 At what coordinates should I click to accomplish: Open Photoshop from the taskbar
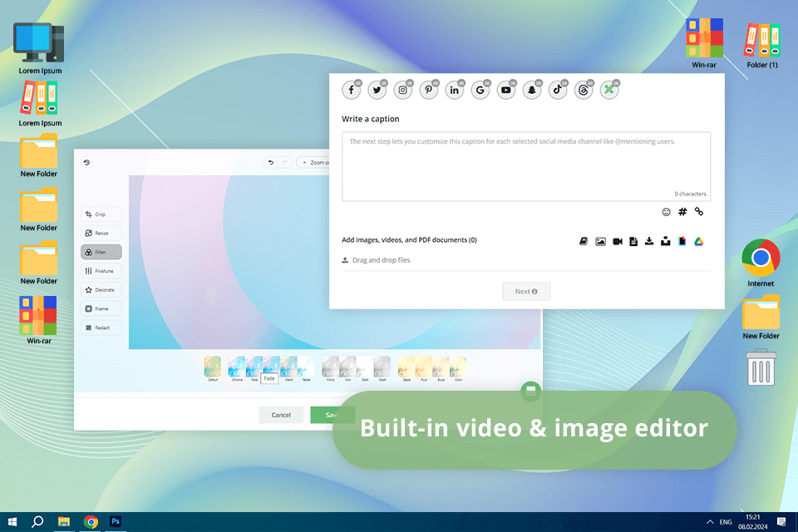click(x=116, y=522)
